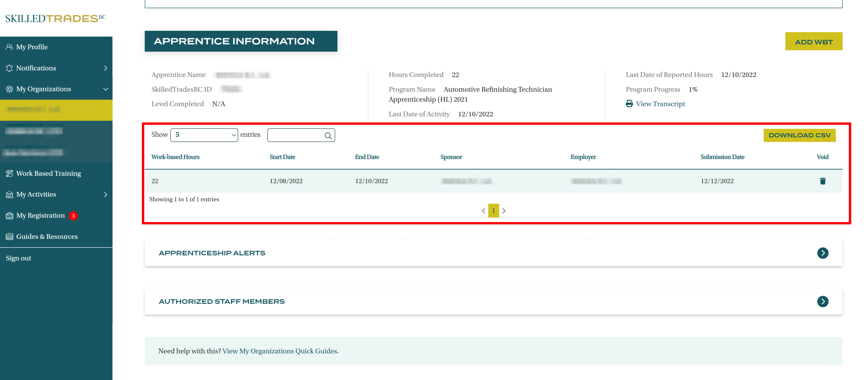Click the Guides & Resources book icon

point(9,236)
